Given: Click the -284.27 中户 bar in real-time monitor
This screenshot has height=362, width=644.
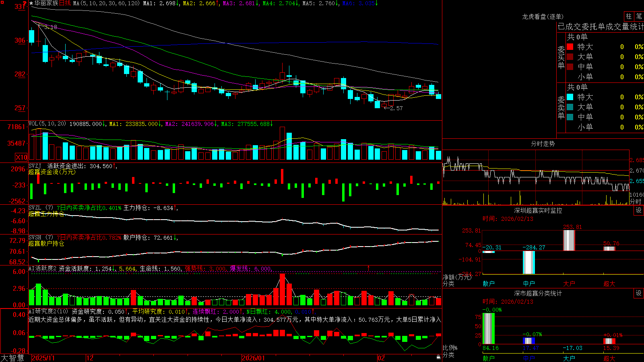Looking at the screenshot, I should click(x=529, y=262).
